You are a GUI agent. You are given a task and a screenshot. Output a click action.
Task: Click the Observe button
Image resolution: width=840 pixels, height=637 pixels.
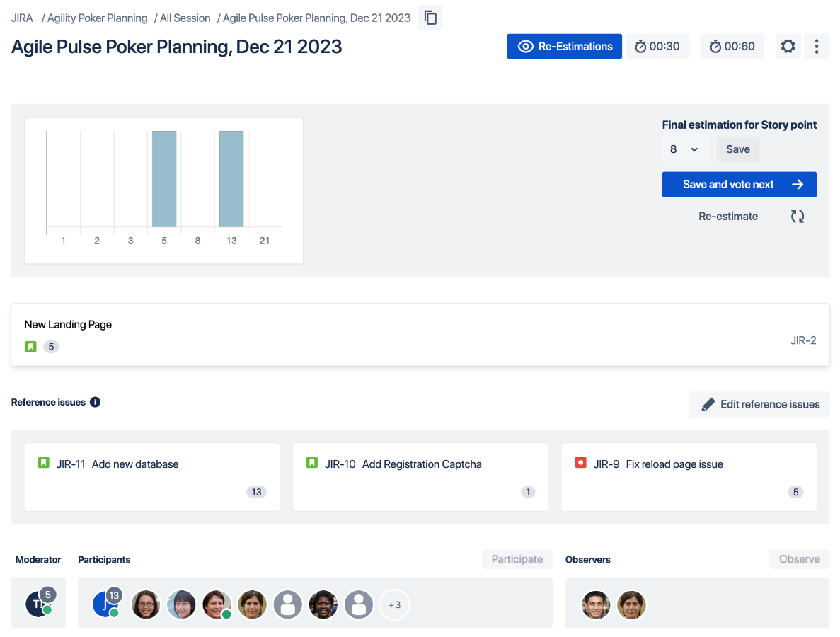click(799, 559)
